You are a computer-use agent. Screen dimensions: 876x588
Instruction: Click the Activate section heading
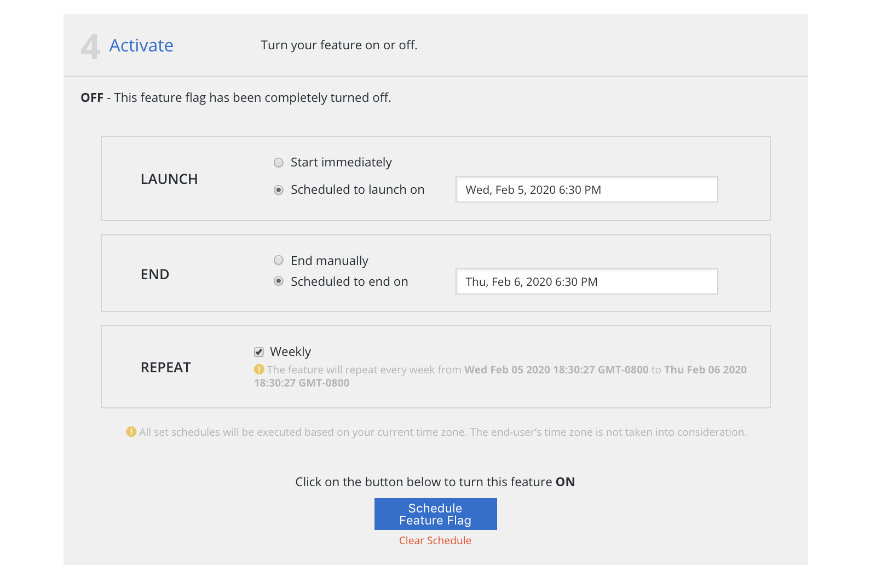pyautogui.click(x=141, y=45)
